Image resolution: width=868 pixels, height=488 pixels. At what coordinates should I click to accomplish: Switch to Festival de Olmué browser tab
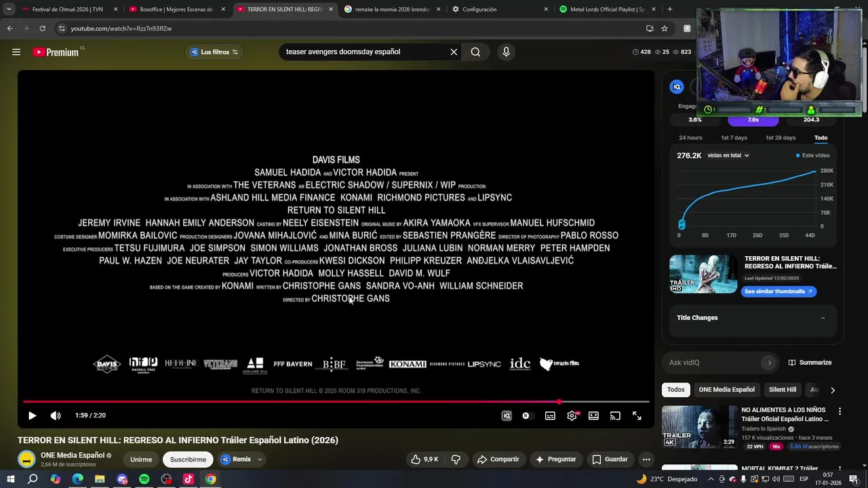[67, 9]
